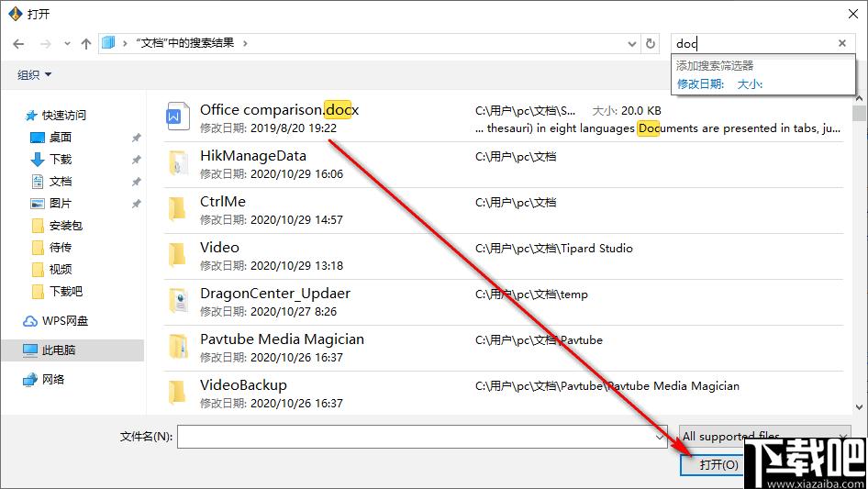Click the Office comparison.docx file name
Image resolution: width=868 pixels, height=489 pixels.
click(280, 110)
